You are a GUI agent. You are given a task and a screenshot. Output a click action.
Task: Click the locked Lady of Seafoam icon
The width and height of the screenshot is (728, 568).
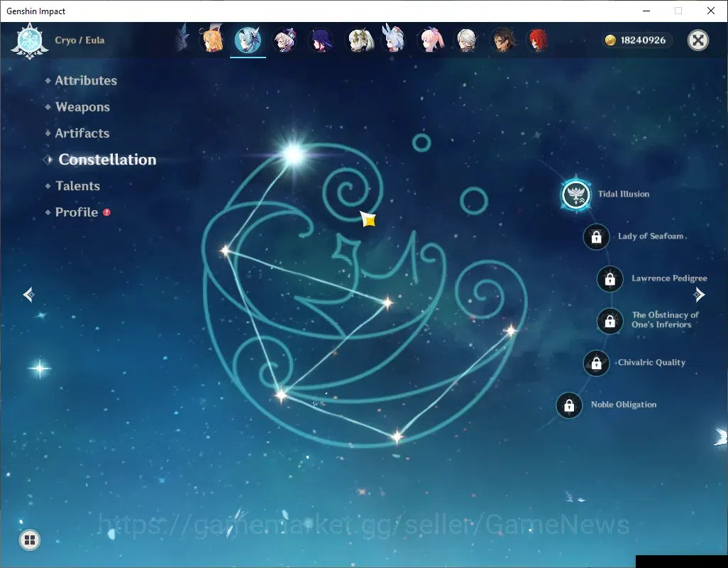coord(596,237)
